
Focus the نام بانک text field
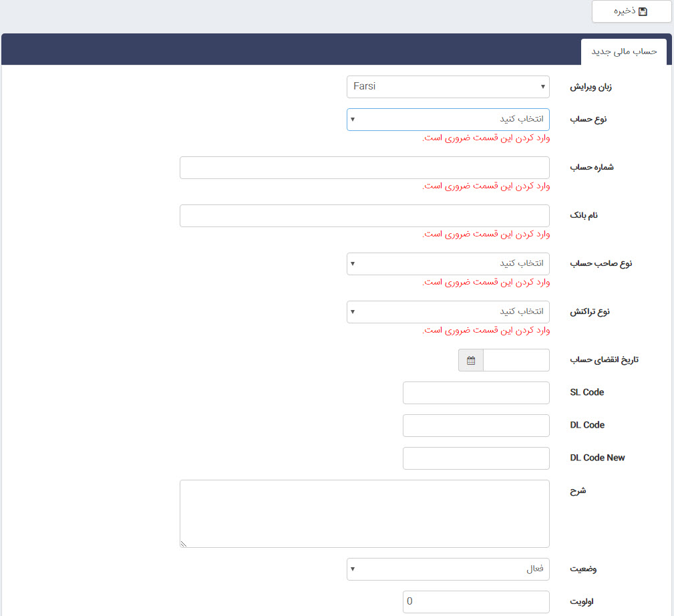(x=364, y=216)
